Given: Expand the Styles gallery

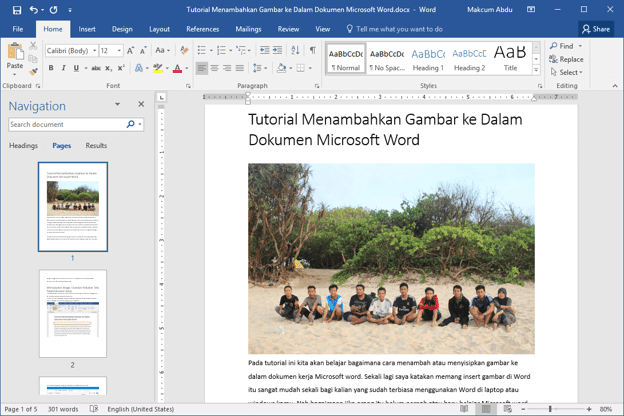Looking at the screenshot, I should 536,70.
